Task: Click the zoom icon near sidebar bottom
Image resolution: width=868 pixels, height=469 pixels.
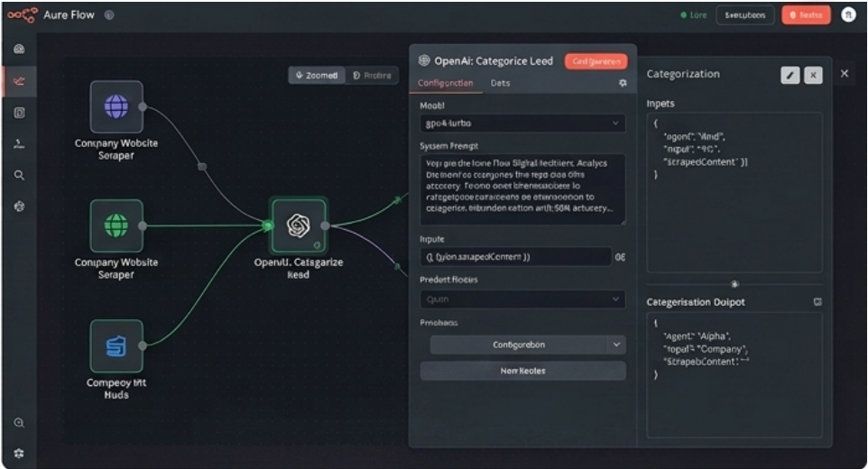Action: pyautogui.click(x=19, y=423)
